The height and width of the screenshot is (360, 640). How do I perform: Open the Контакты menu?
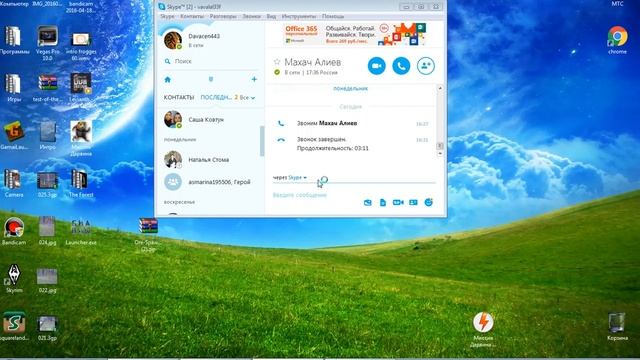192,16
